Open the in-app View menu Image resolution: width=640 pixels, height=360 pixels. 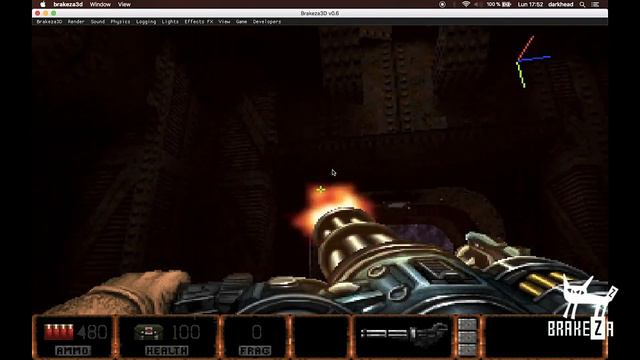pyautogui.click(x=224, y=22)
